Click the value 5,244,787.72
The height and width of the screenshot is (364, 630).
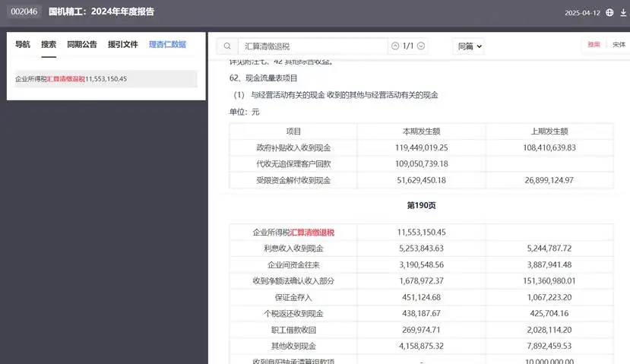point(549,248)
